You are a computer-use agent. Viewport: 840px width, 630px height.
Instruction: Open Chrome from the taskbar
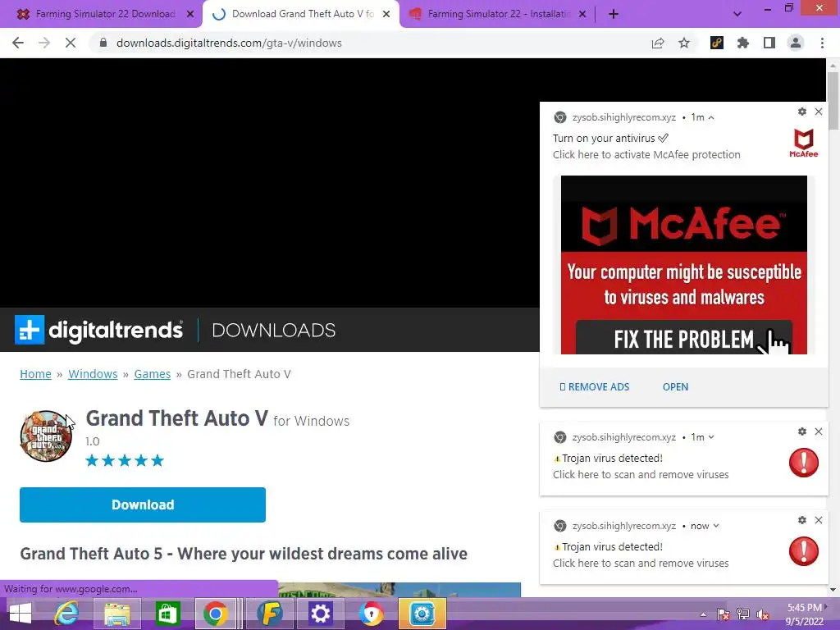(x=216, y=614)
